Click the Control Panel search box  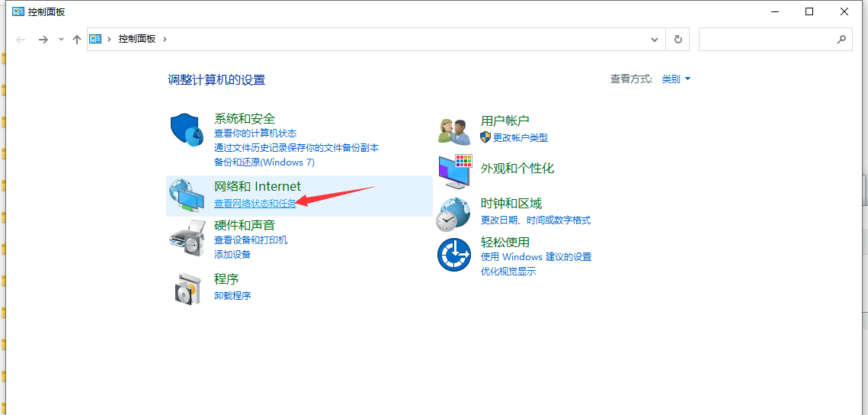[768, 39]
